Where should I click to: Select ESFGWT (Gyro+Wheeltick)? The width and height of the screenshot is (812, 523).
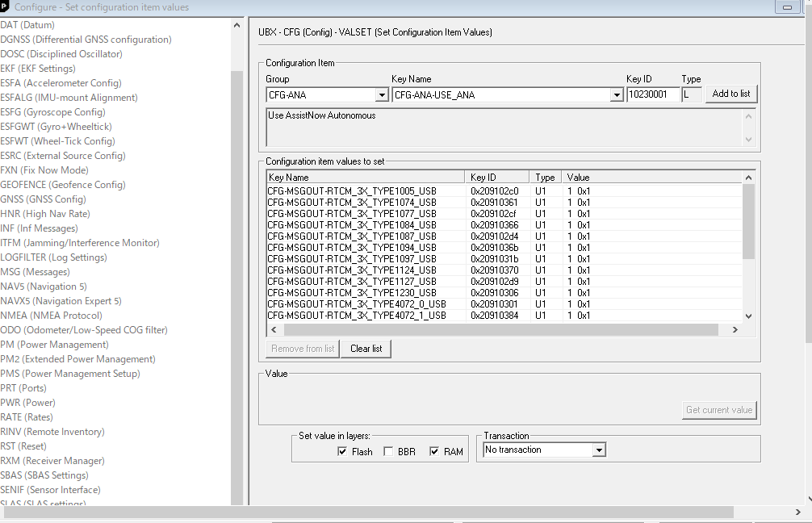point(56,127)
